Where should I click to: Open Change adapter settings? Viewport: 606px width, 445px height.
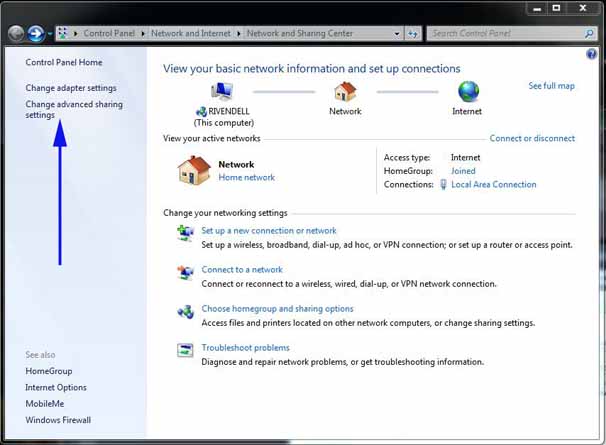[x=71, y=88]
